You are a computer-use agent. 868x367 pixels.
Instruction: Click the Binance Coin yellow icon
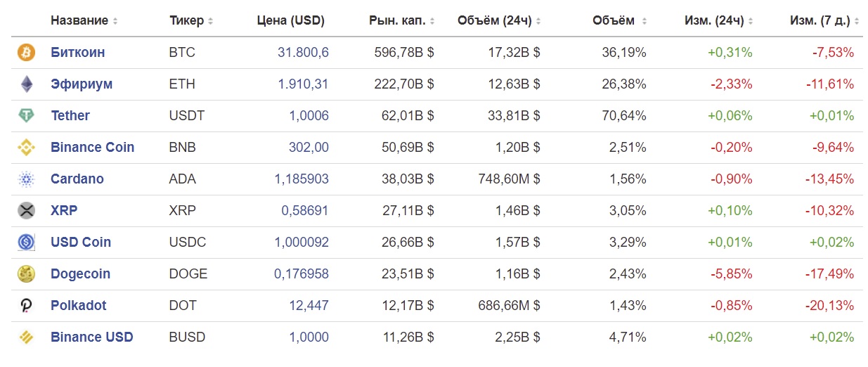point(26,147)
